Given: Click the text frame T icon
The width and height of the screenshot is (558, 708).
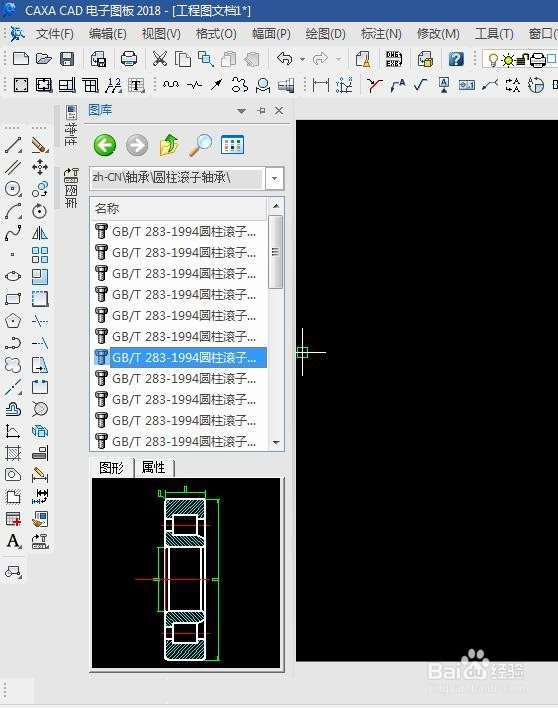Looking at the screenshot, I should pyautogui.click(x=136, y=85).
